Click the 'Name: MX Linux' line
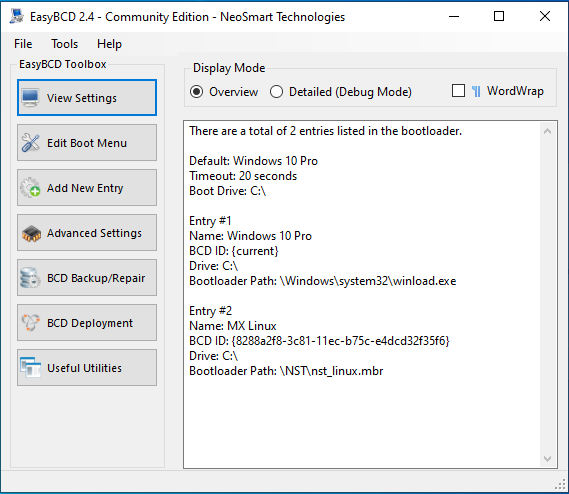 (233, 326)
